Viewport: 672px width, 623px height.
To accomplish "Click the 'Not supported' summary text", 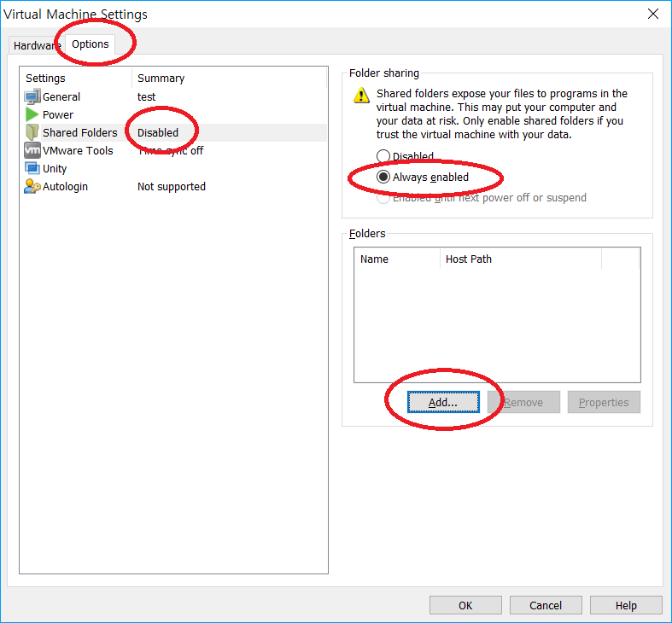I will 172,187.
